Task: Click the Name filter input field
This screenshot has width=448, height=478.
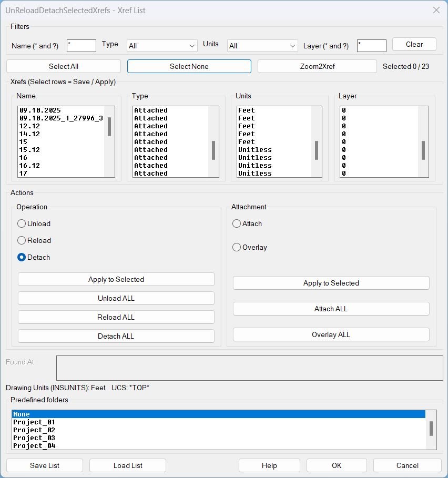Action: point(81,46)
